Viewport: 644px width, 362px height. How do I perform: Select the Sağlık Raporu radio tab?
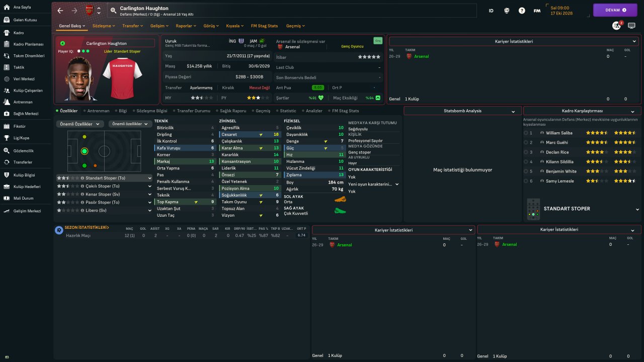232,111
